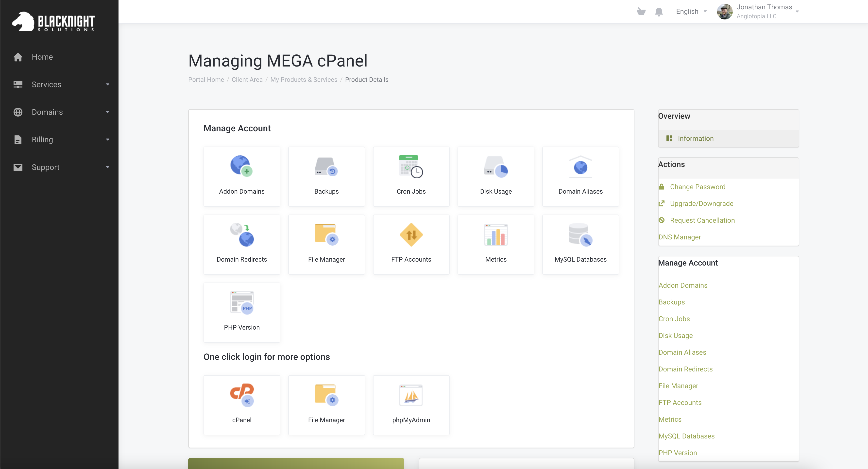
Task: Launch File Manager one click login icon
Action: click(x=326, y=395)
